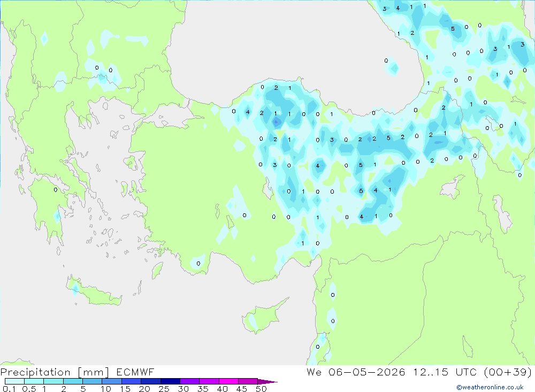
Task: Click the legend value 15
Action: click(125, 389)
